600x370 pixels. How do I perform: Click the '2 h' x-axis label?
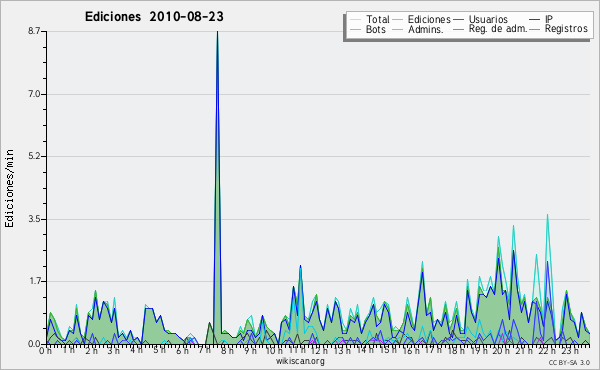(x=91, y=351)
